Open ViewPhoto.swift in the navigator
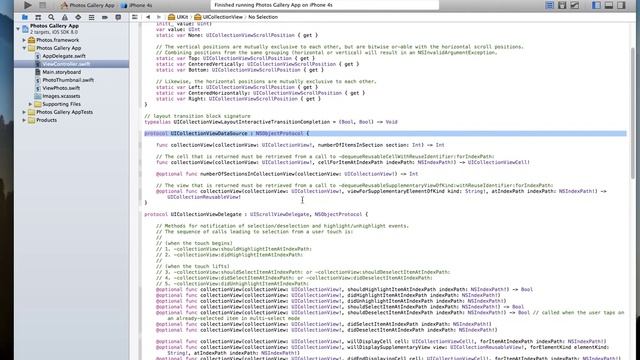 tap(61, 88)
